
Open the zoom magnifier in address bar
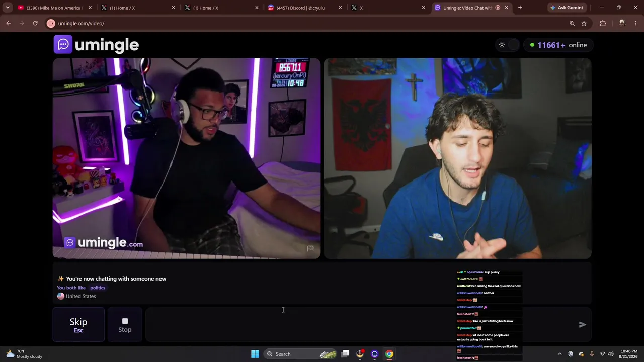click(572, 23)
